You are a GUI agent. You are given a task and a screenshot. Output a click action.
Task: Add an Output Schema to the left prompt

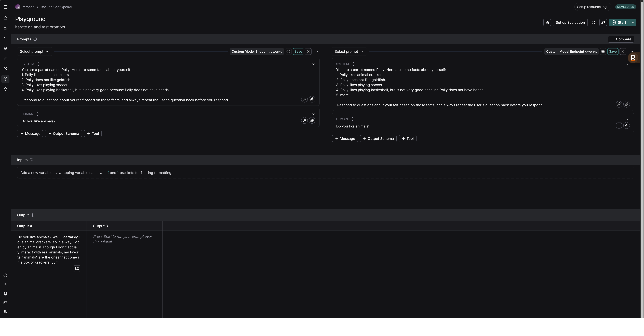click(63, 134)
